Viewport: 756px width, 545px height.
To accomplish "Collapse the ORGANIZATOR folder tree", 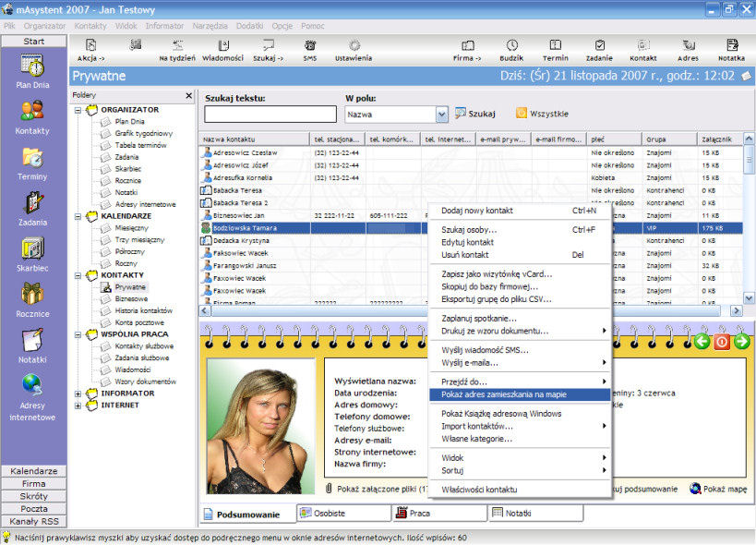I will [78, 110].
